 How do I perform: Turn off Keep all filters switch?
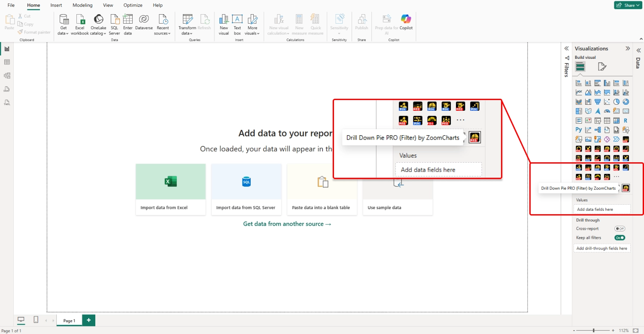click(620, 237)
